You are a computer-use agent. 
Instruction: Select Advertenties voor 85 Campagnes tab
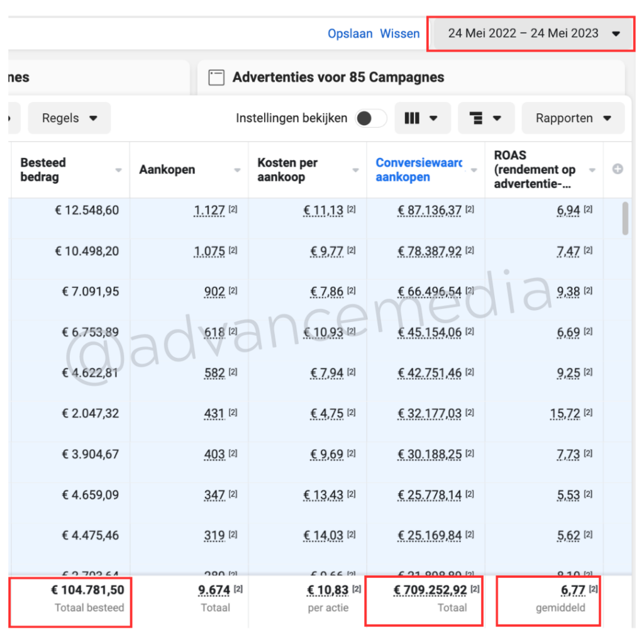338,77
